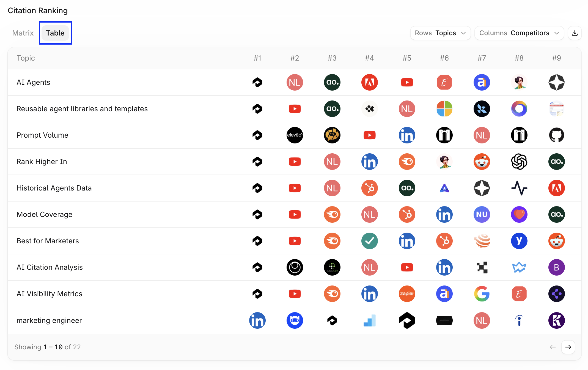Switch to the Matrix view tab
Screen dimensions: 588x370
(x=23, y=33)
